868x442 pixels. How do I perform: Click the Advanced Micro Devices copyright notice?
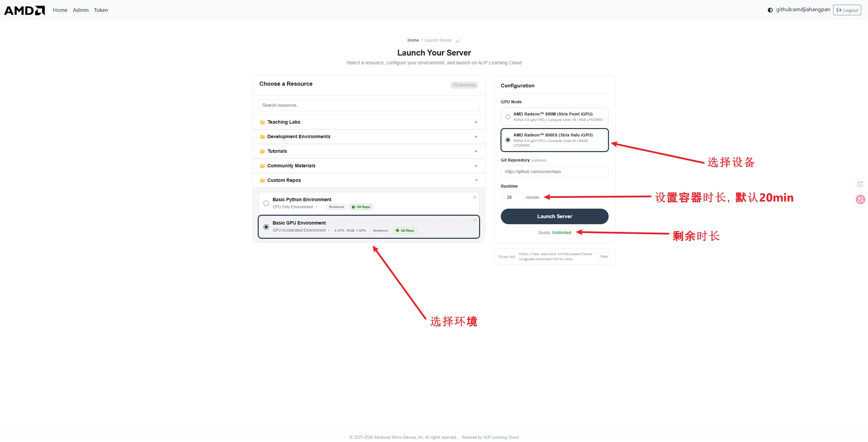click(x=403, y=437)
